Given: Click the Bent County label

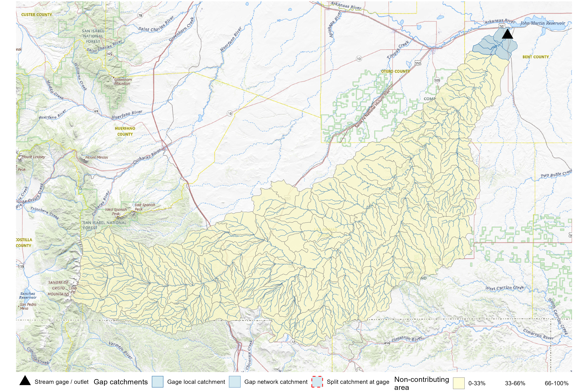Looking at the screenshot, I should click(536, 57).
